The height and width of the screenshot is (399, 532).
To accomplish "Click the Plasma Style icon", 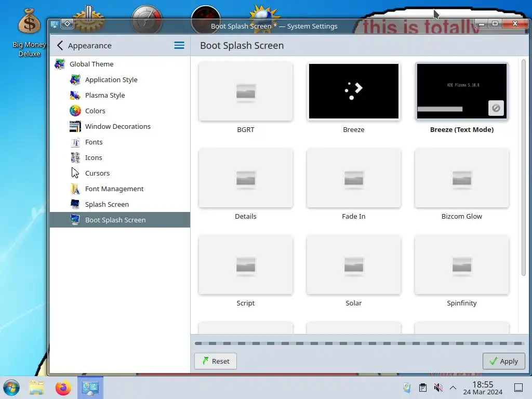I will 75,96.
